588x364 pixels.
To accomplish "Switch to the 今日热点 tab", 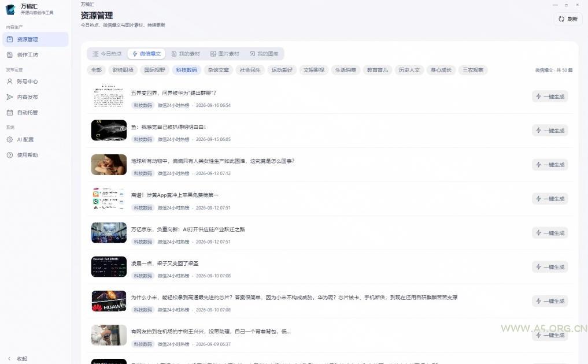I will click(107, 54).
